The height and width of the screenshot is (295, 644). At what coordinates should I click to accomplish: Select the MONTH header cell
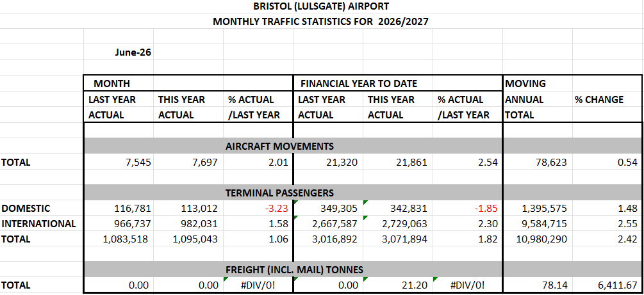[111, 84]
